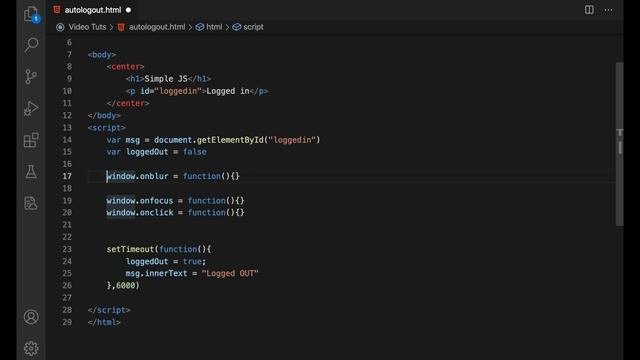Click the </body> closing tag
This screenshot has width=640, height=360.
coord(104,116)
